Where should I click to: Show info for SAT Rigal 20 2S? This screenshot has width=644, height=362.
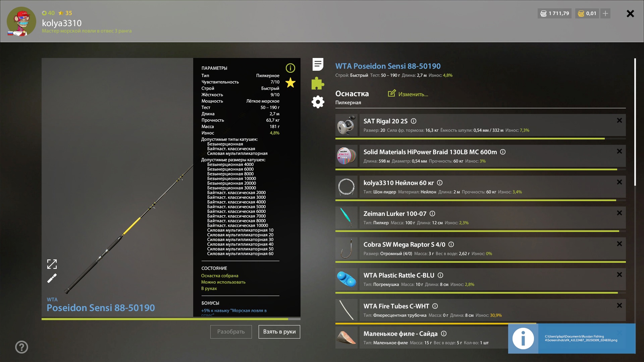pyautogui.click(x=414, y=121)
